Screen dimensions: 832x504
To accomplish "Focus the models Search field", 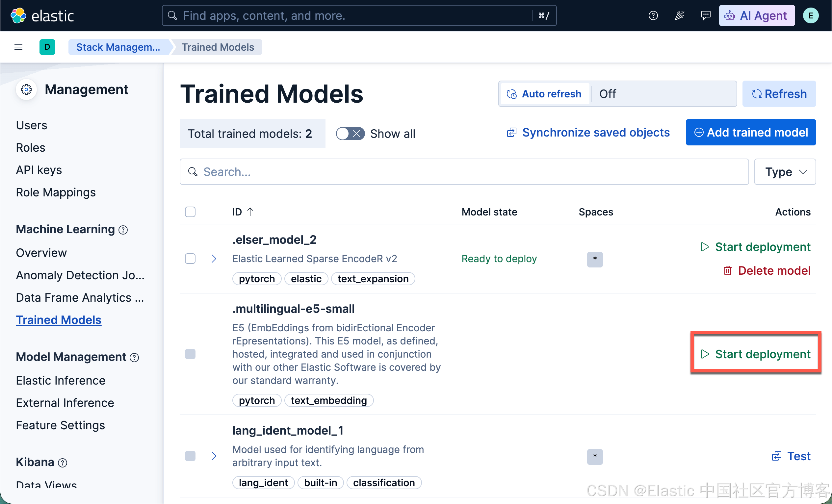I will (x=464, y=172).
